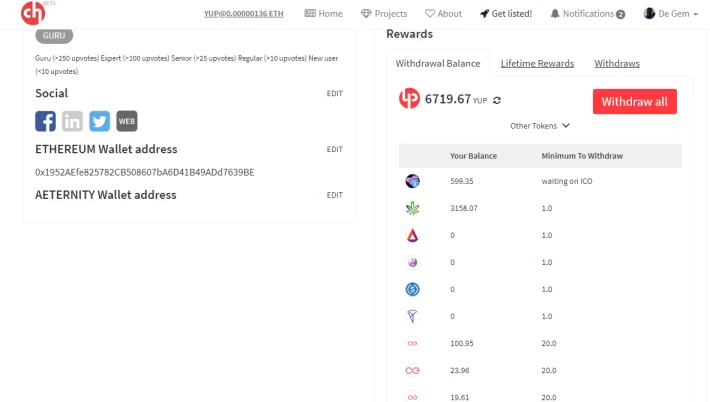This screenshot has width=710, height=402.
Task: Click the rocket icon beside Get listed
Action: pos(485,14)
